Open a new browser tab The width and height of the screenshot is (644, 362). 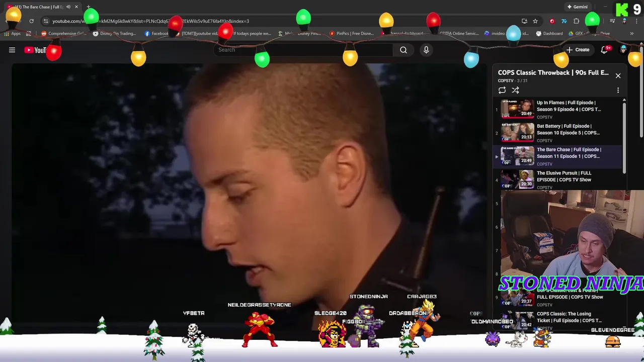[x=89, y=7]
